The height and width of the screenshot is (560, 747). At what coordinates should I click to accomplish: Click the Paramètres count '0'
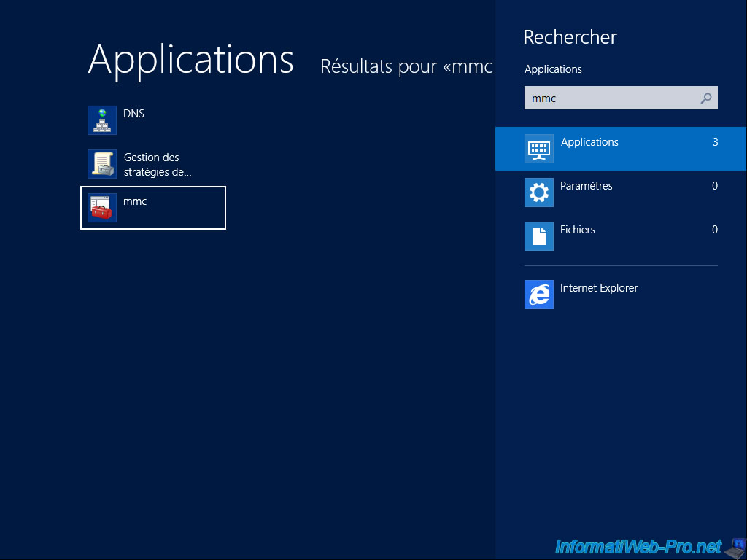click(715, 186)
